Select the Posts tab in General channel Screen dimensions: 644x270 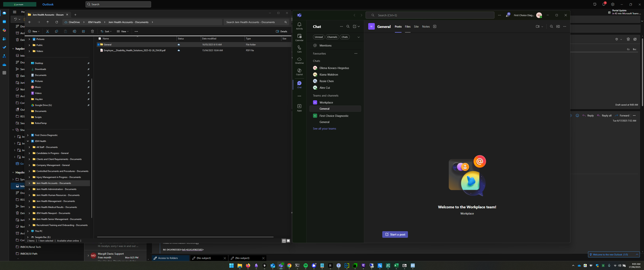398,27
